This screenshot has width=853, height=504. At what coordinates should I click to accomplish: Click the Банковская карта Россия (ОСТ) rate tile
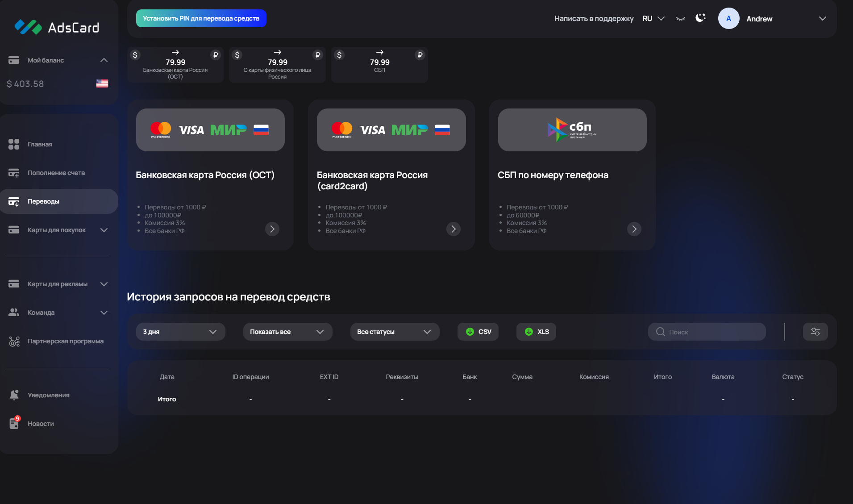point(175,65)
